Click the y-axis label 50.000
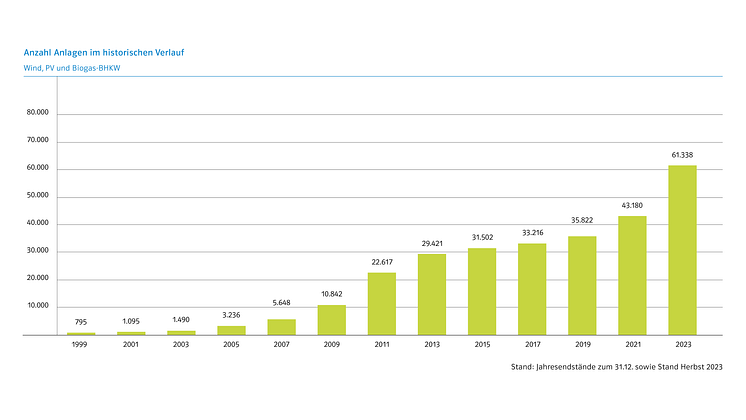 [38, 195]
